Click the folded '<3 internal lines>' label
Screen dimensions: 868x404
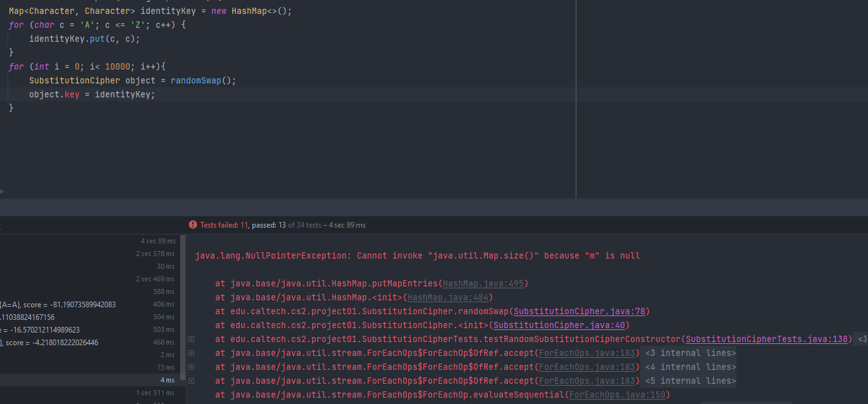[x=690, y=353]
